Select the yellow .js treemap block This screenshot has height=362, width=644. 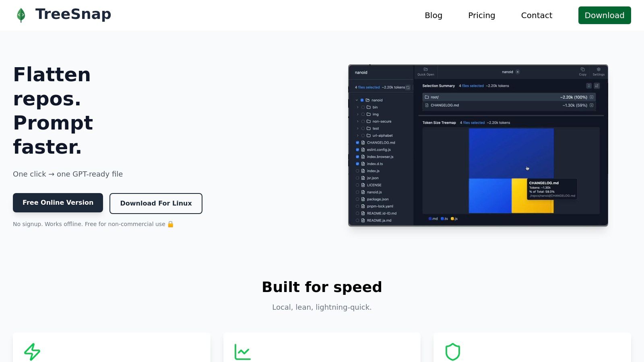click(x=519, y=196)
